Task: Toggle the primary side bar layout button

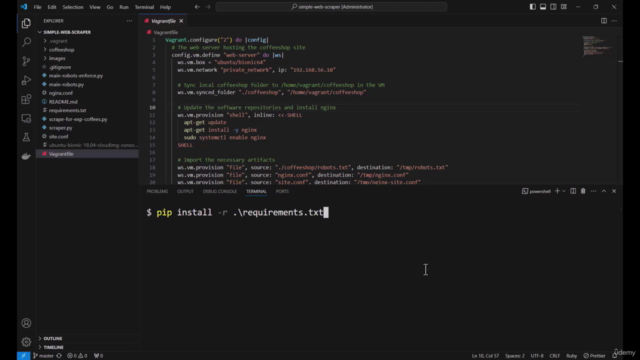Action: [x=533, y=7]
